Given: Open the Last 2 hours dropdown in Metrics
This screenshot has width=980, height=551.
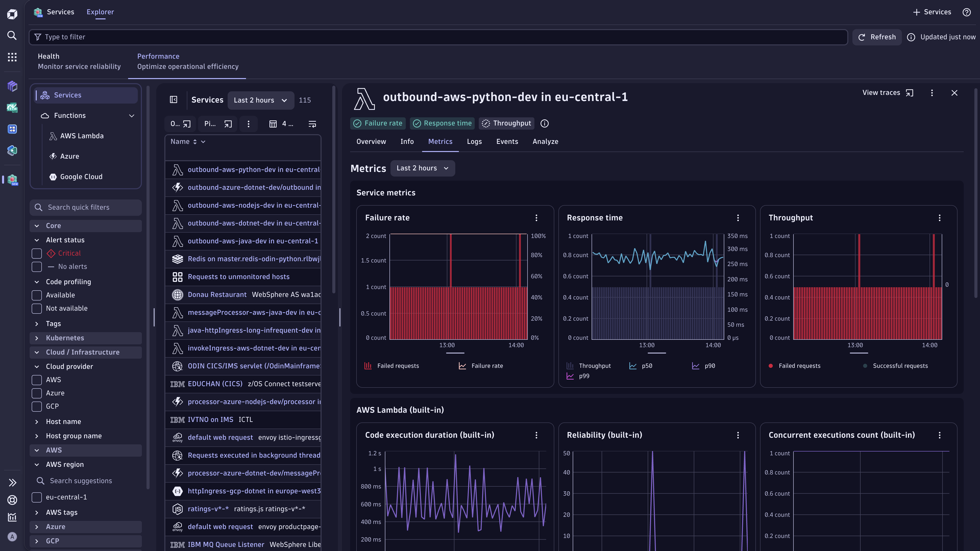Looking at the screenshot, I should tap(422, 168).
